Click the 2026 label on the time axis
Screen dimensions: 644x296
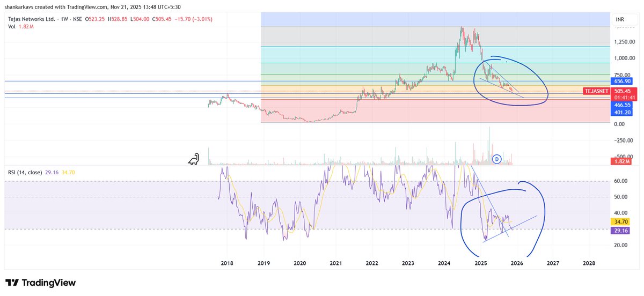coord(517,263)
